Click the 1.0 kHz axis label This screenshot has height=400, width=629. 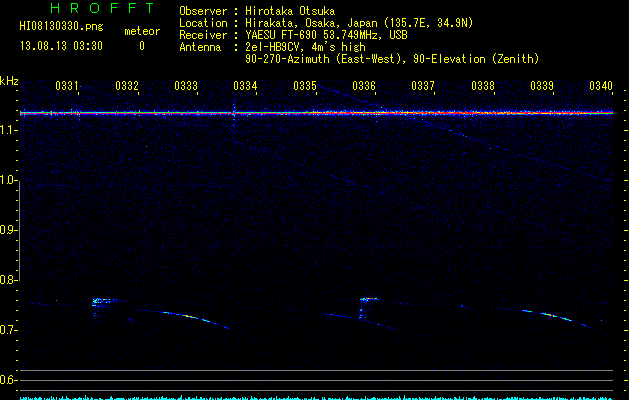coord(7,181)
